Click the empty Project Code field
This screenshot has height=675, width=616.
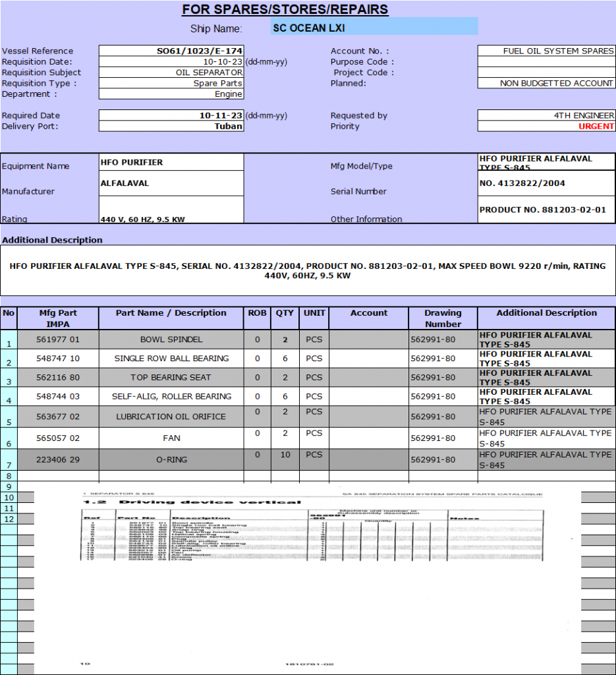click(546, 73)
